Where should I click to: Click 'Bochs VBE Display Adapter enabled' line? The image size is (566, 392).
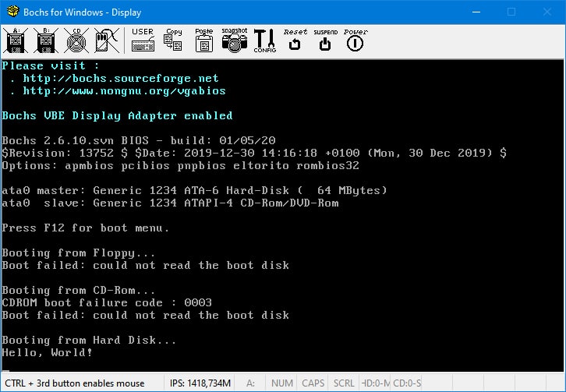[117, 115]
